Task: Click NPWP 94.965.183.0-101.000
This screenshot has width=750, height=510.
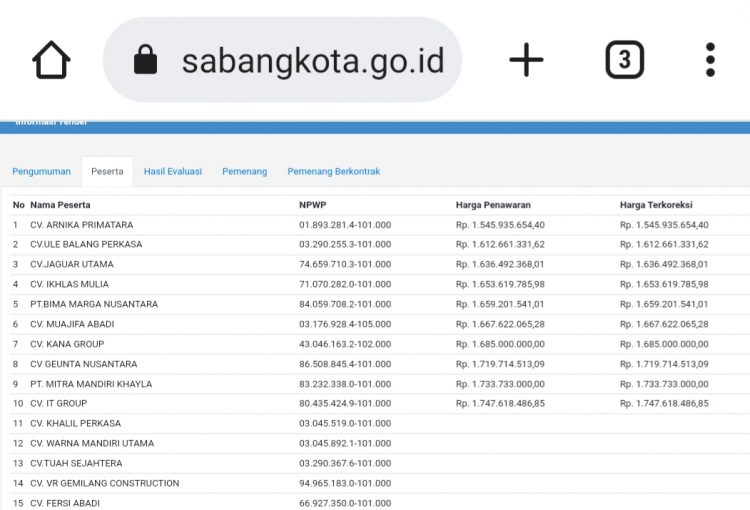Action: pos(345,483)
